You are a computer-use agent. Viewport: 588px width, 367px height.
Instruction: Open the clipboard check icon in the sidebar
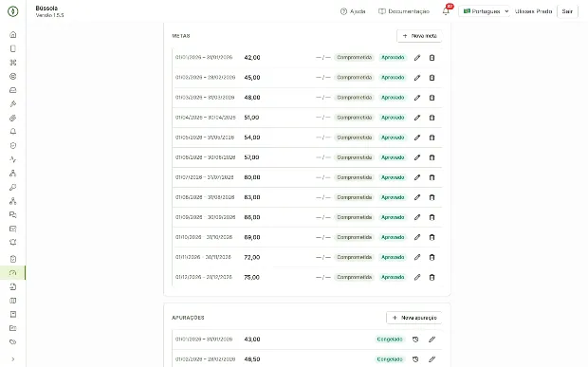coord(12,259)
